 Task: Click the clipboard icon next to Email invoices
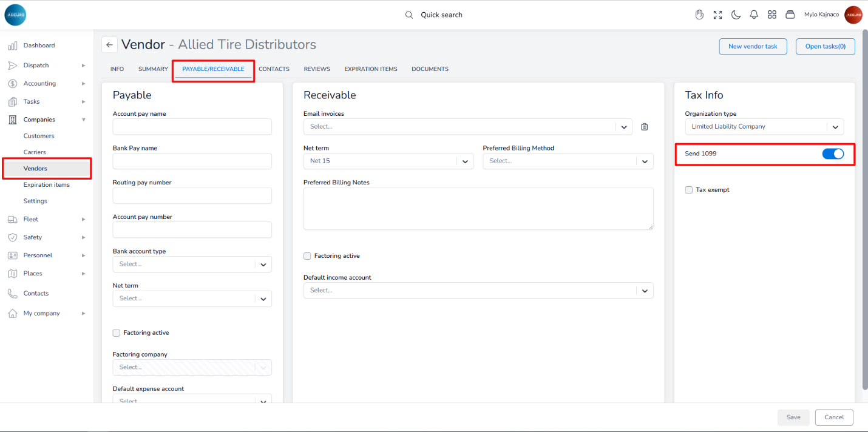(645, 127)
